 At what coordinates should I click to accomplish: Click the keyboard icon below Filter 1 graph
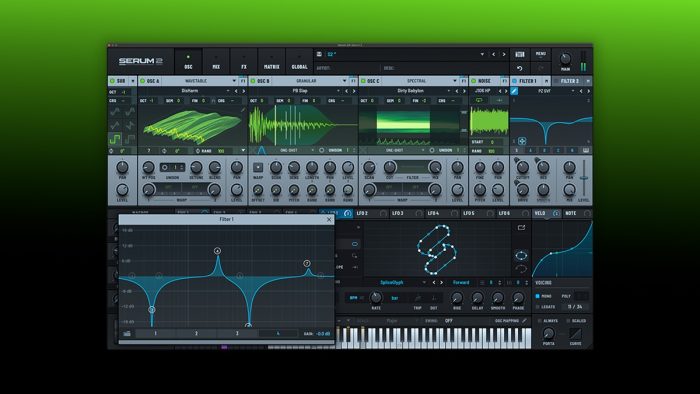click(586, 150)
